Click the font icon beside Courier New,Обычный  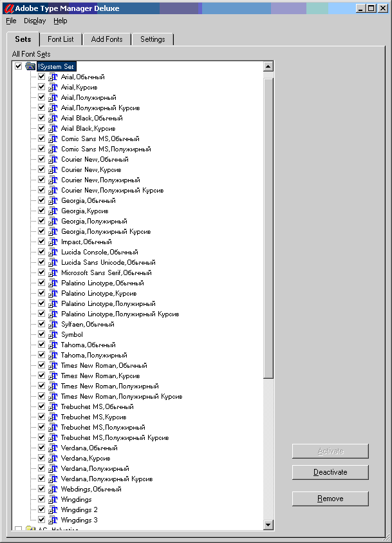53,159
